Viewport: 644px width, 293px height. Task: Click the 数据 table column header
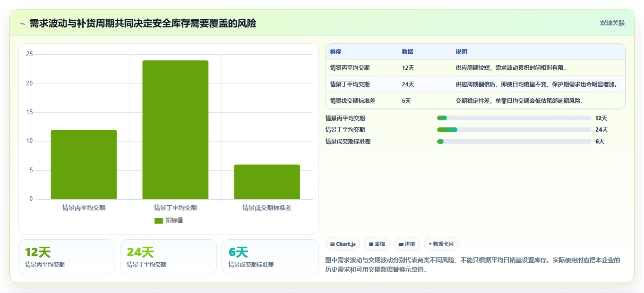408,52
